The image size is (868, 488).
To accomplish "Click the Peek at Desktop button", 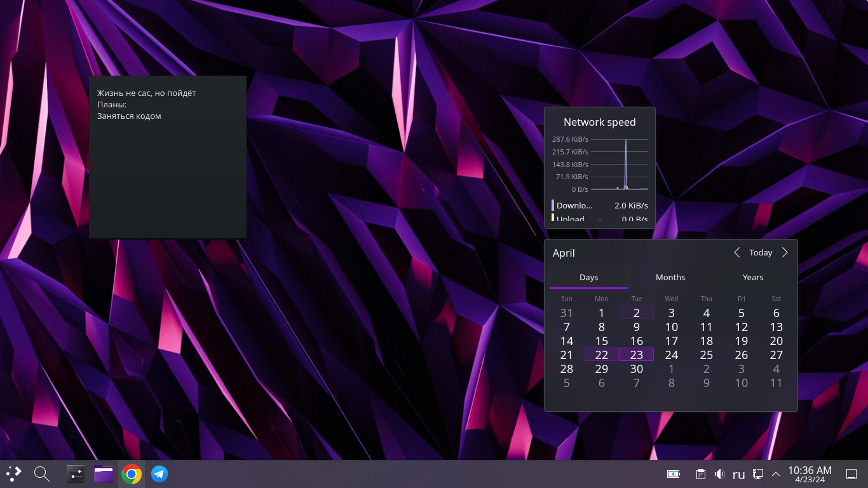I will pos(851,474).
